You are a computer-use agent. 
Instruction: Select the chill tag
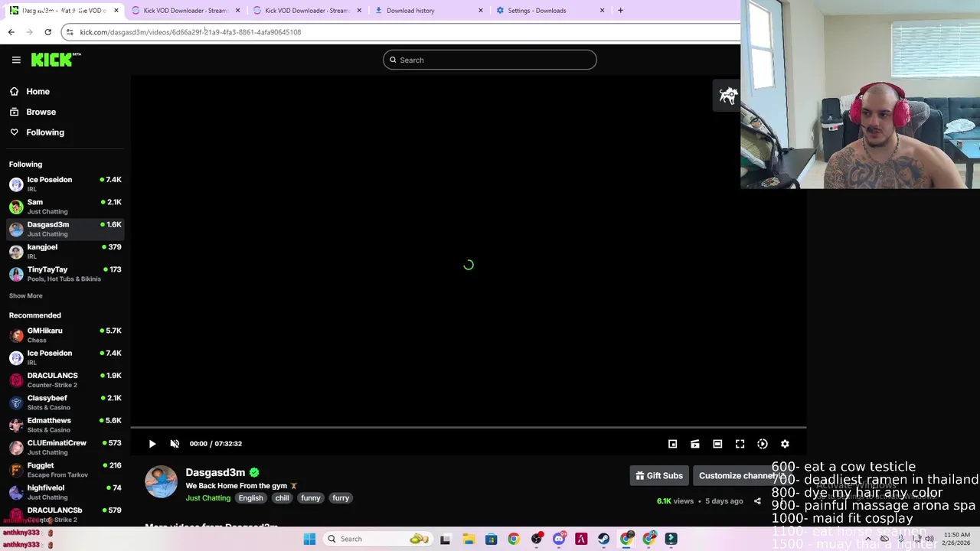click(283, 498)
